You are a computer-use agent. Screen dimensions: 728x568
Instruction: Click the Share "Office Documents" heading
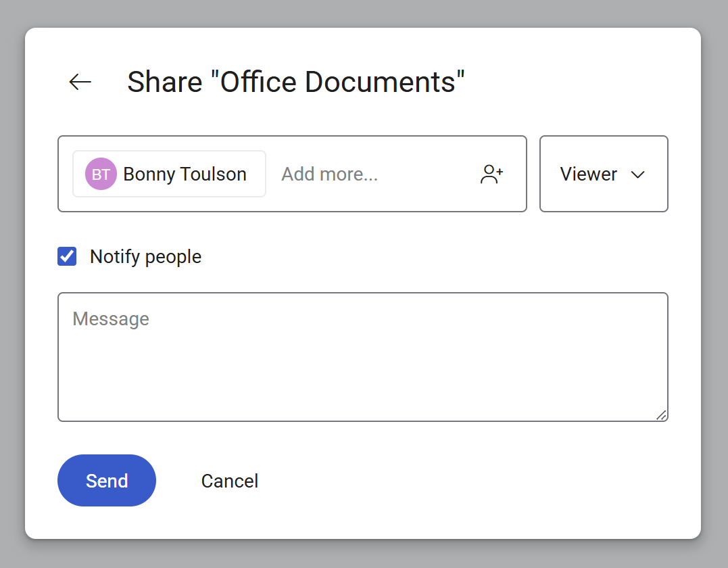[x=295, y=82]
